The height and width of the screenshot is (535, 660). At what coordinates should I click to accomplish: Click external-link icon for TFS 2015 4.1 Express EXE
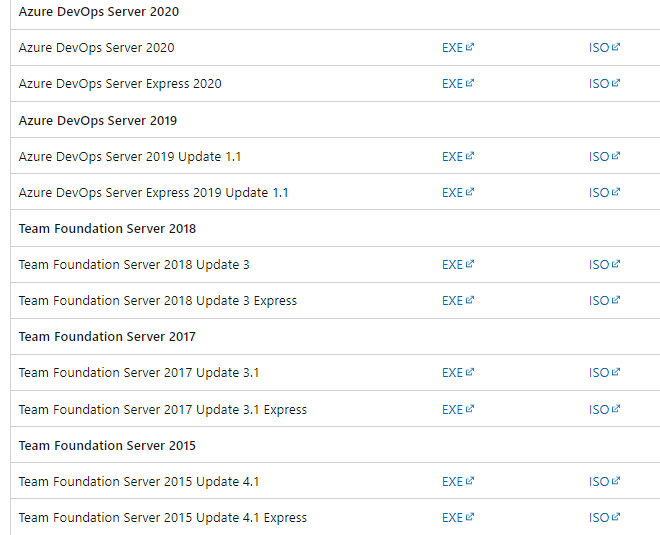pyautogui.click(x=470, y=516)
